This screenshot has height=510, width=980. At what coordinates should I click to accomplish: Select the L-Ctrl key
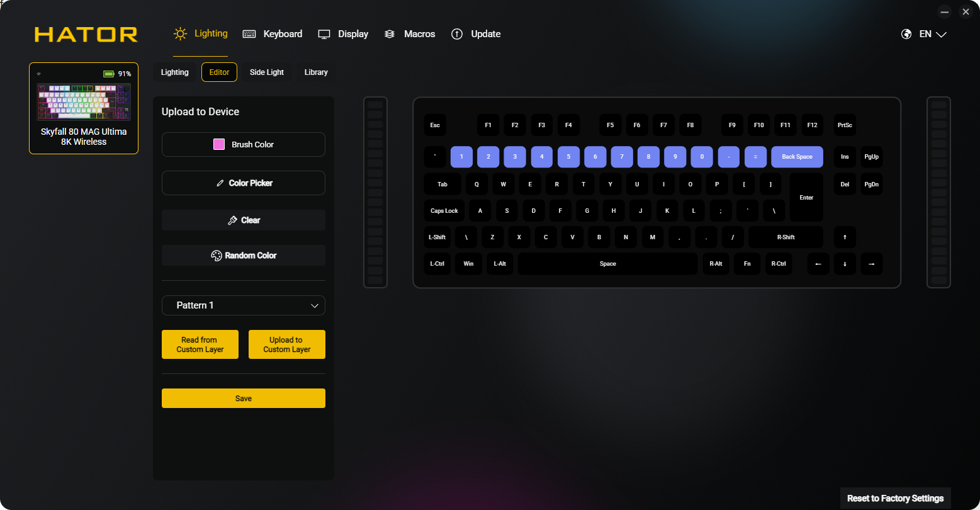click(437, 264)
